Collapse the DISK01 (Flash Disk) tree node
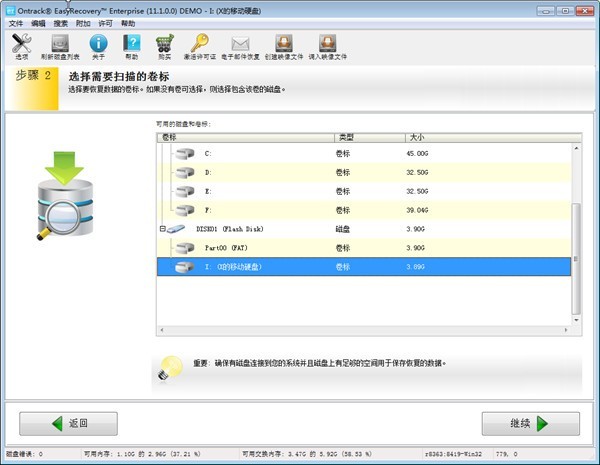600x465 pixels. (162, 229)
